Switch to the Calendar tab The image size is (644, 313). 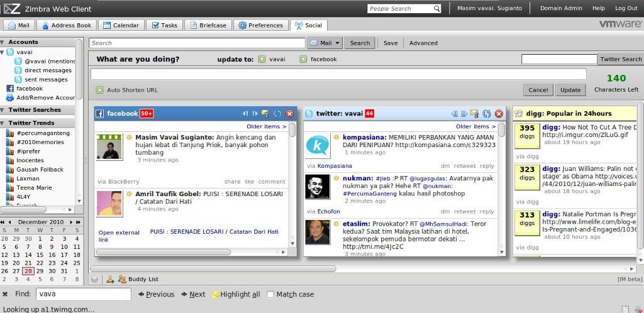point(121,25)
